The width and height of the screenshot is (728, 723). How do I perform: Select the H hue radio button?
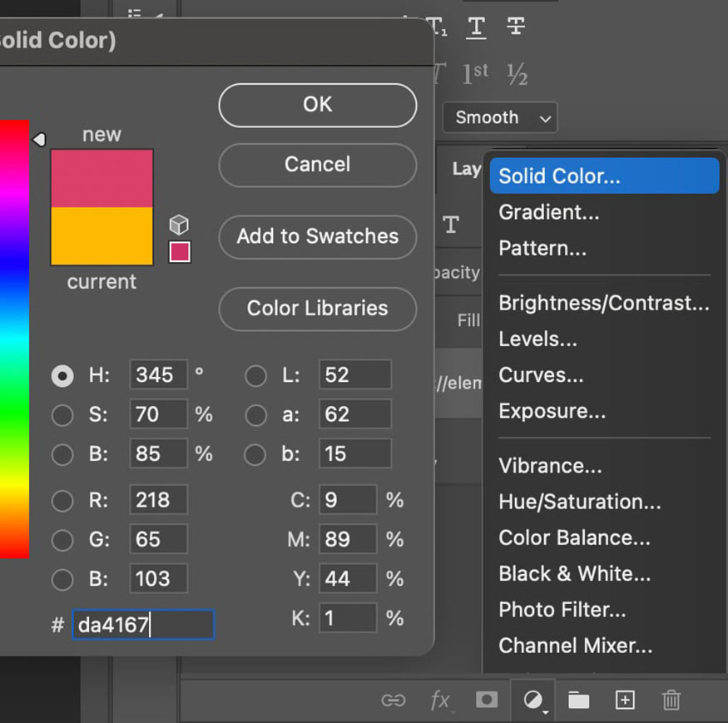[62, 376]
